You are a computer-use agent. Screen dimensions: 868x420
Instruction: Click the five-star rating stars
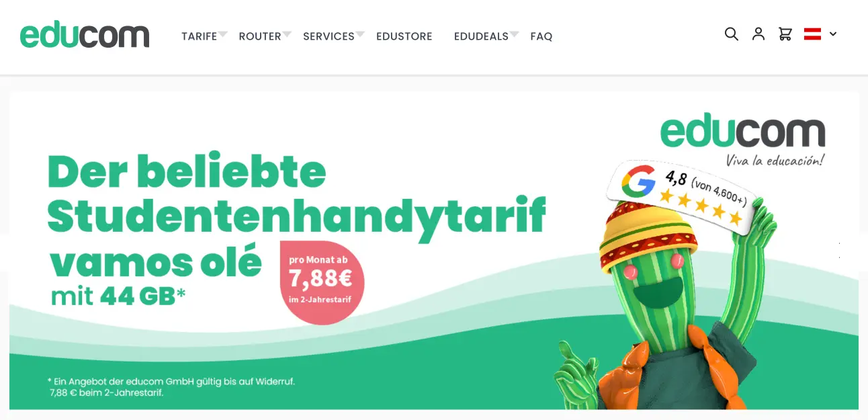[x=700, y=206]
